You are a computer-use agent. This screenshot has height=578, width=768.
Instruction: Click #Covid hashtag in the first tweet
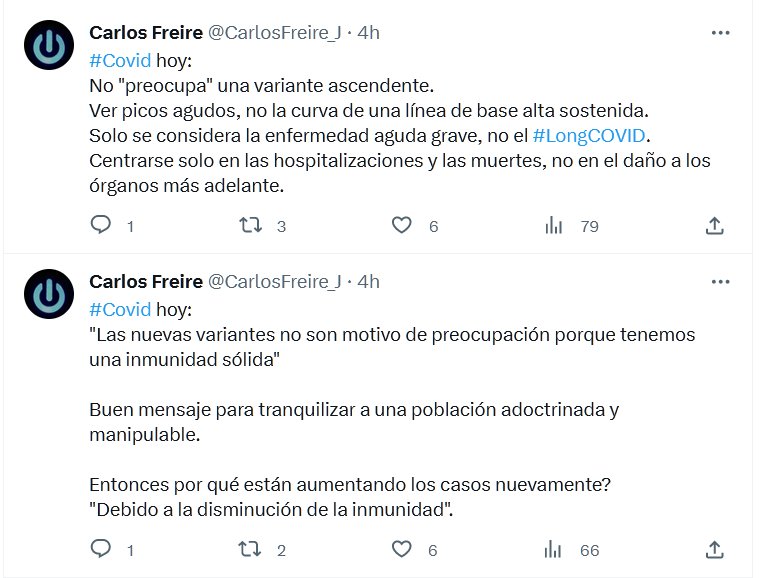tap(120, 60)
